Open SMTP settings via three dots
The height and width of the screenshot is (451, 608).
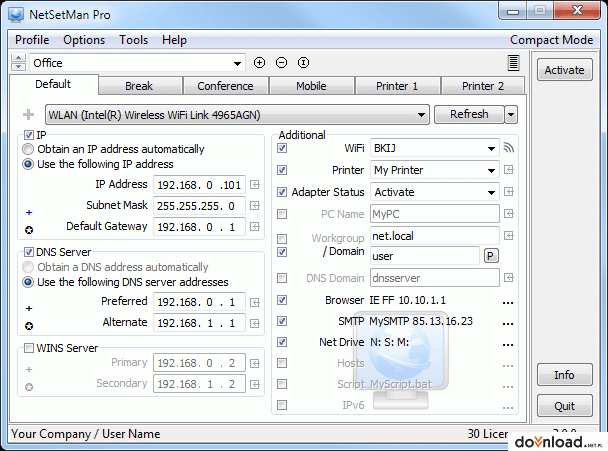pyautogui.click(x=508, y=324)
